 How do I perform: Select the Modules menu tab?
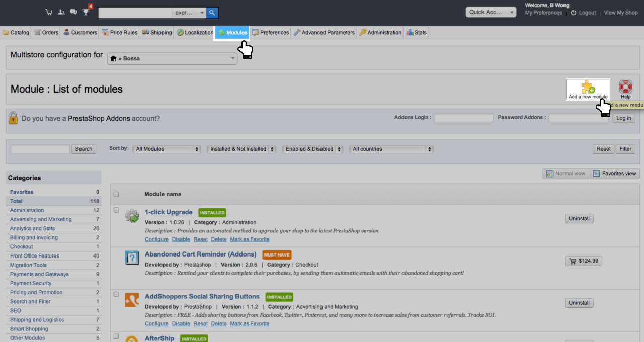pyautogui.click(x=233, y=33)
